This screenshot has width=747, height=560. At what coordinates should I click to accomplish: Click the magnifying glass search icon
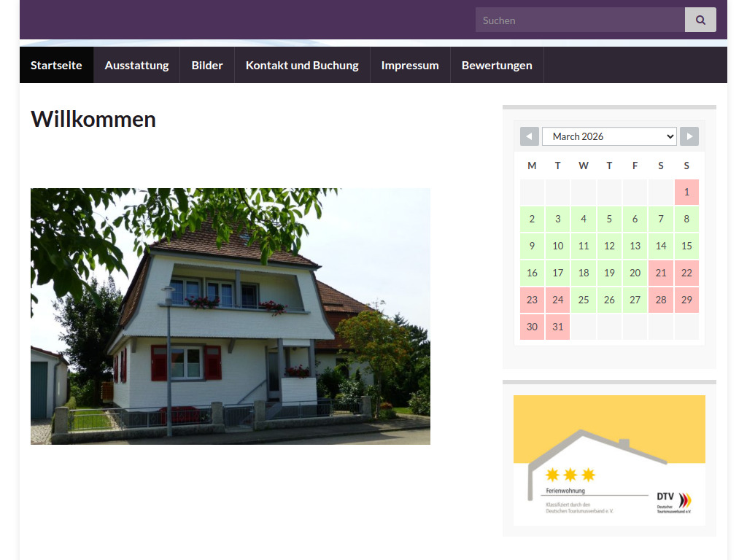click(700, 20)
